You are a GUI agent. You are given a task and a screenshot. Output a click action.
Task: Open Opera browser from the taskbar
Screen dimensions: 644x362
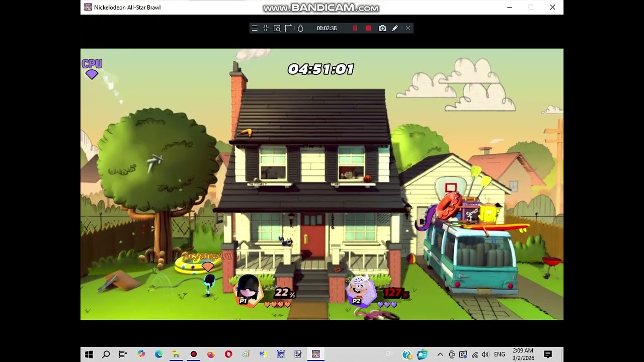228,354
